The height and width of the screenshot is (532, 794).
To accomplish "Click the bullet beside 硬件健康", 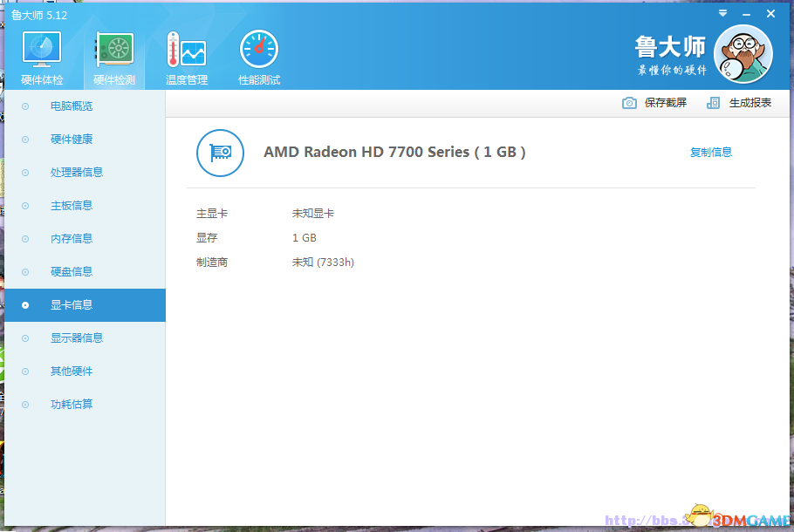I will tap(25, 140).
